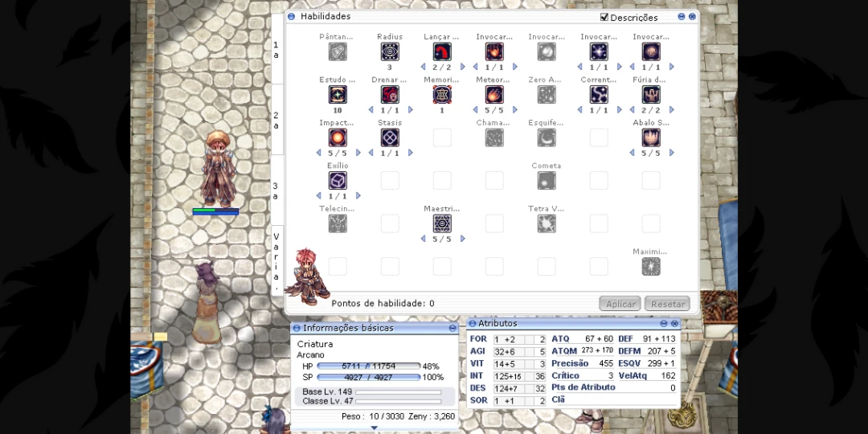Close the Atributos window
Screen dimensions: 868x434
coord(674,323)
